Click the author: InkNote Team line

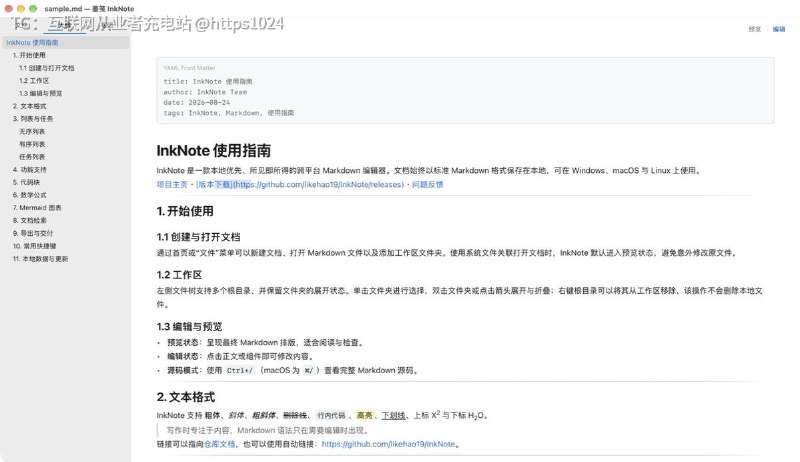pos(205,92)
